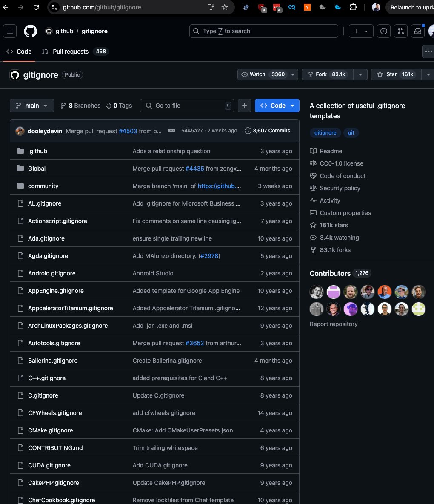Image resolution: width=434 pixels, height=504 pixels.
Task: Open Code of conduct link
Action: pyautogui.click(x=338, y=176)
